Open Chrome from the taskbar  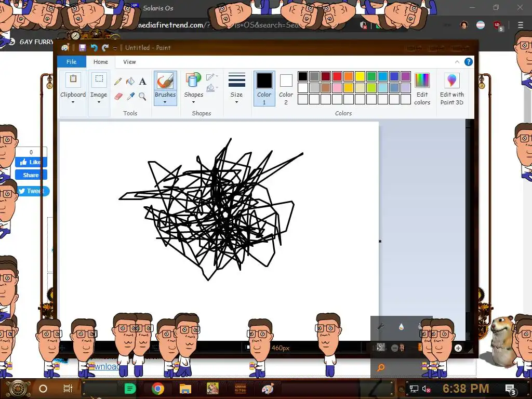[158, 389]
